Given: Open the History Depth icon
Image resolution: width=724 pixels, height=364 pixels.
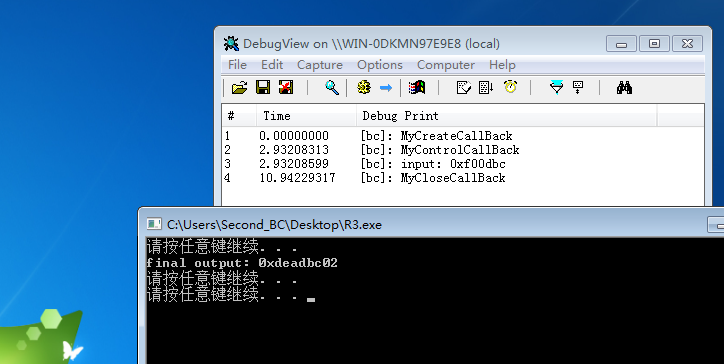Looking at the screenshot, I should [x=578, y=87].
